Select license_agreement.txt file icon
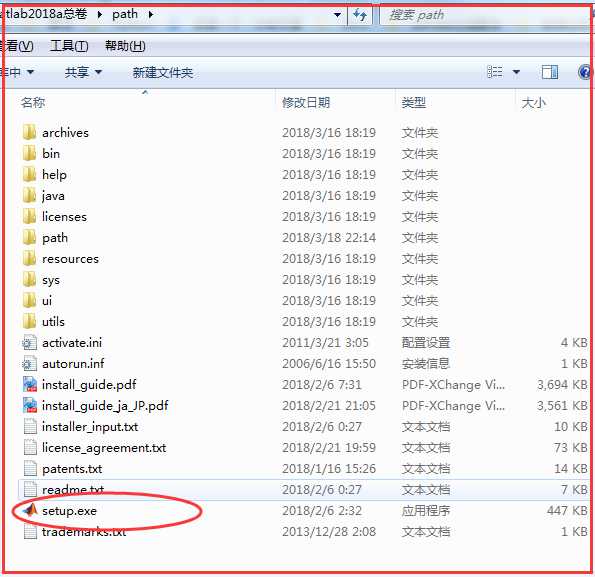 [30, 448]
